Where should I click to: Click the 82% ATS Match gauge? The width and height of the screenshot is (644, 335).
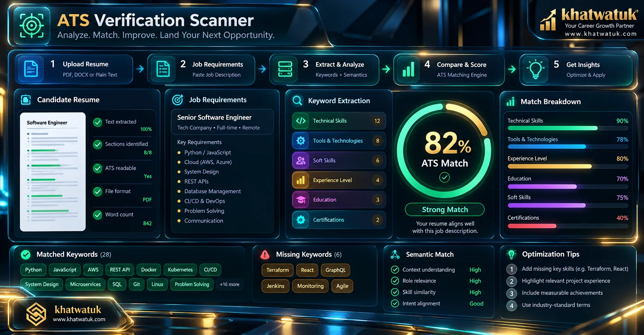pyautogui.click(x=445, y=151)
